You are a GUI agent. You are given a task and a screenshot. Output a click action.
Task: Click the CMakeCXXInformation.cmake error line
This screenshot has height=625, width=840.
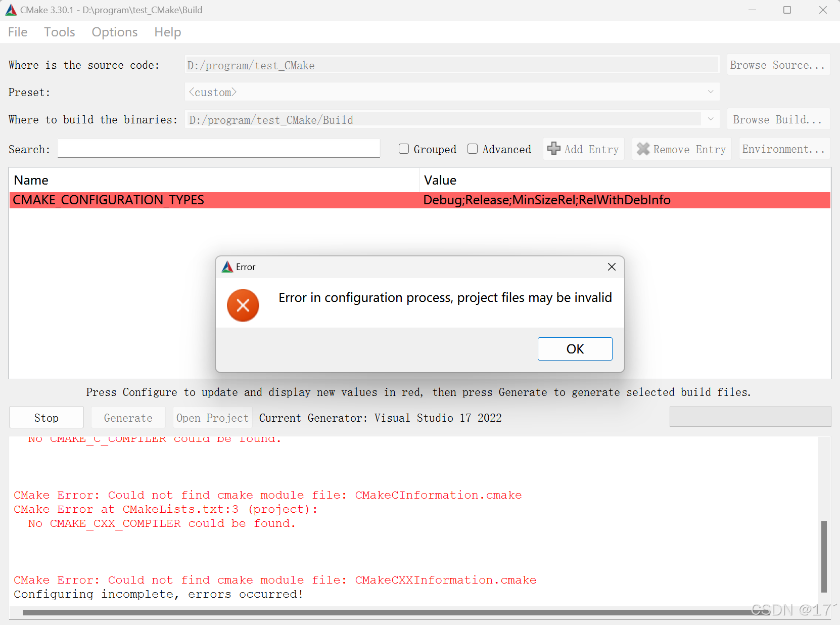click(x=275, y=580)
